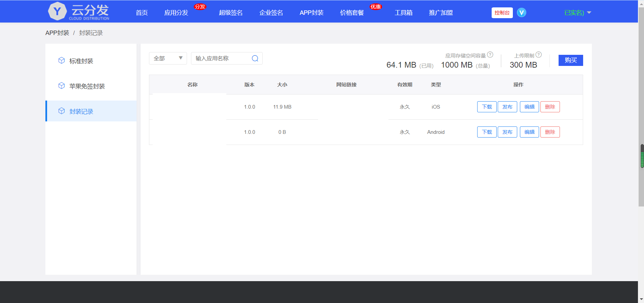
Task: Click 发布 for the Android app
Action: click(x=507, y=132)
